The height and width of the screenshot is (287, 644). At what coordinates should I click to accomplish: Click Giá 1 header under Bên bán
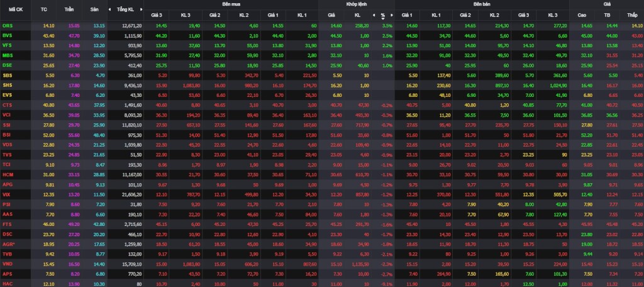[407, 15]
